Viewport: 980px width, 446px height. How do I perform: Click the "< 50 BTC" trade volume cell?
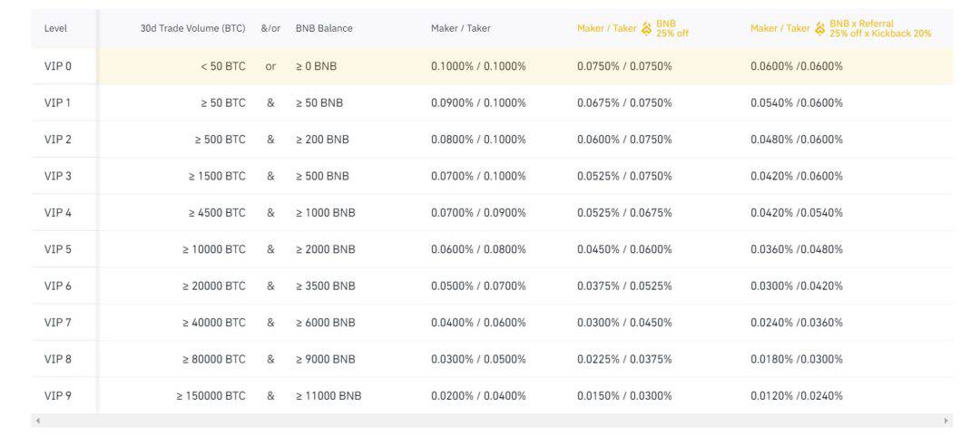pyautogui.click(x=223, y=66)
